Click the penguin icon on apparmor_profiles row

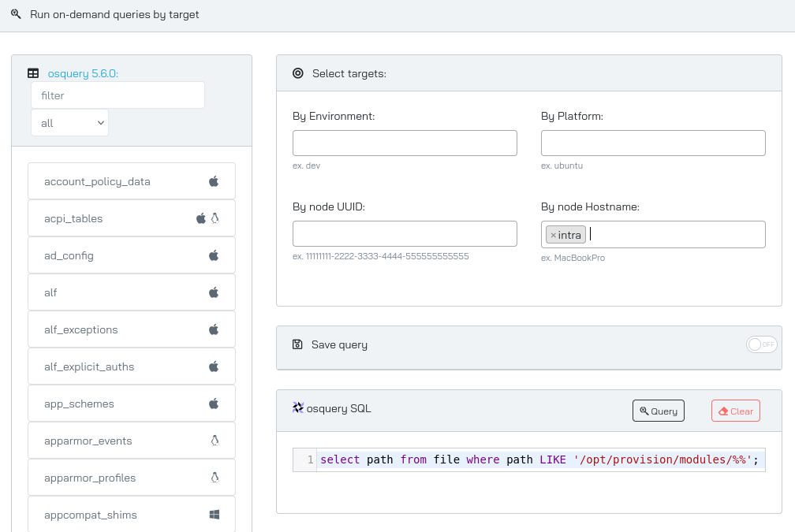(x=215, y=478)
